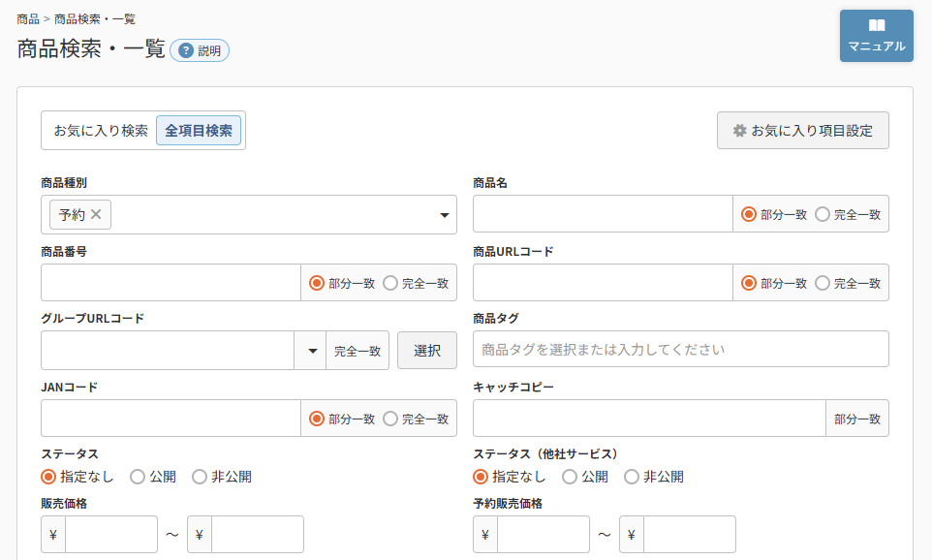The height and width of the screenshot is (560, 932).
Task: Click the グループURLコード input field
Action: pos(168,351)
